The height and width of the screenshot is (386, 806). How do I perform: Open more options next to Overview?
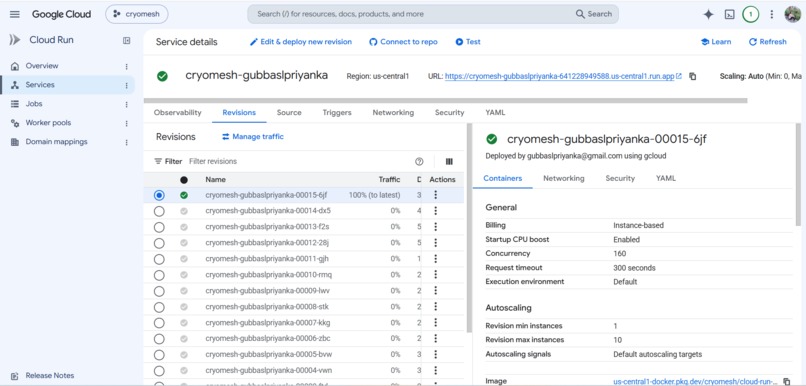pos(126,66)
